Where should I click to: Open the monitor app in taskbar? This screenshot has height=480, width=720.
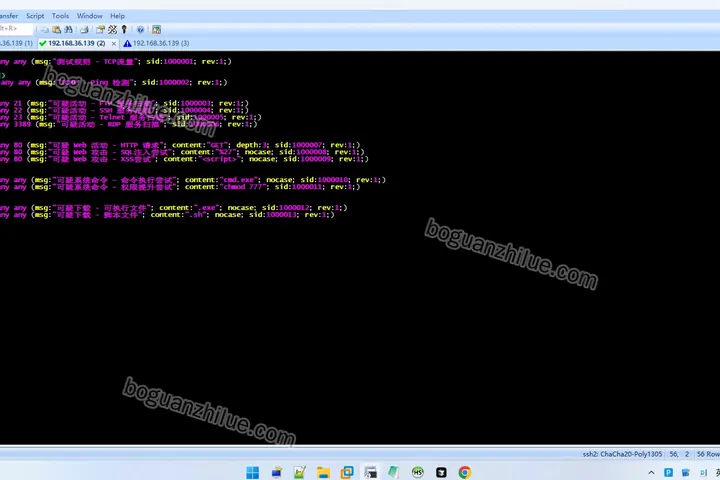coord(276,472)
